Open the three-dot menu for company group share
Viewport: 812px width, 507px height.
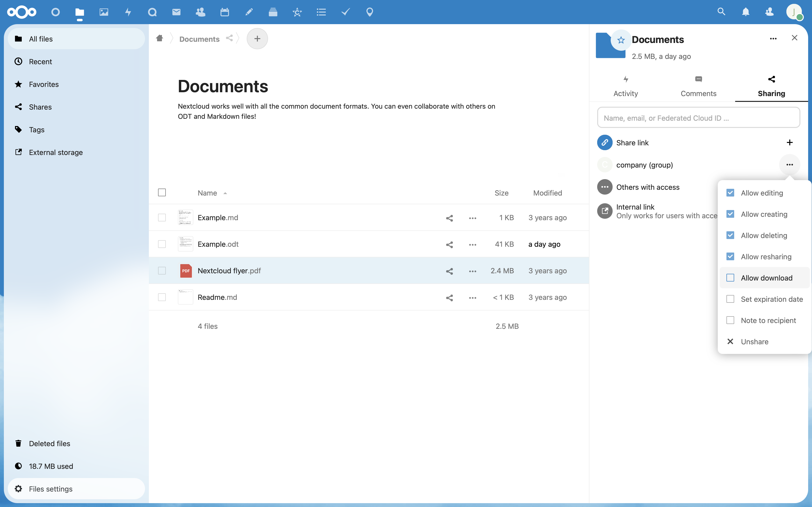tap(789, 165)
